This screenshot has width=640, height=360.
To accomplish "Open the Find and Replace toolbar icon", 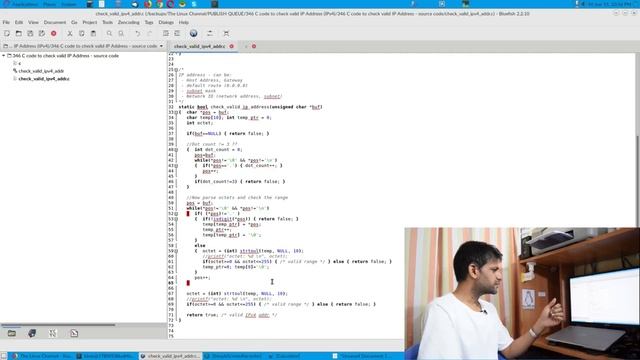I will pos(121,33).
